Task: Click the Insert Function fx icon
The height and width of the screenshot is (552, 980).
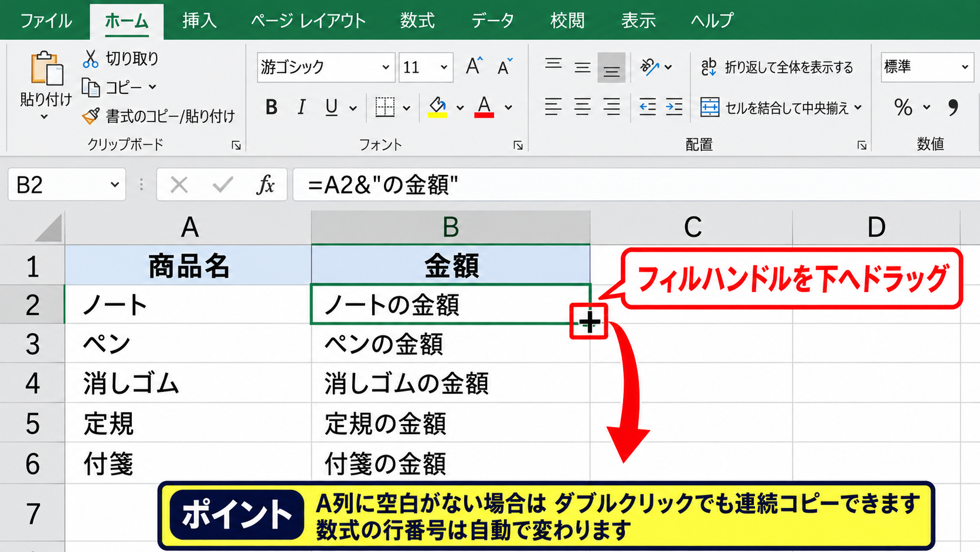Action: pyautogui.click(x=266, y=185)
